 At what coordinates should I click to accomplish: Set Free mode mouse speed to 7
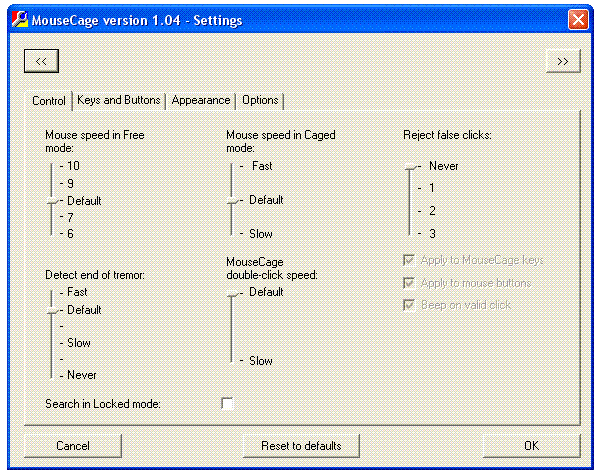click(x=70, y=217)
